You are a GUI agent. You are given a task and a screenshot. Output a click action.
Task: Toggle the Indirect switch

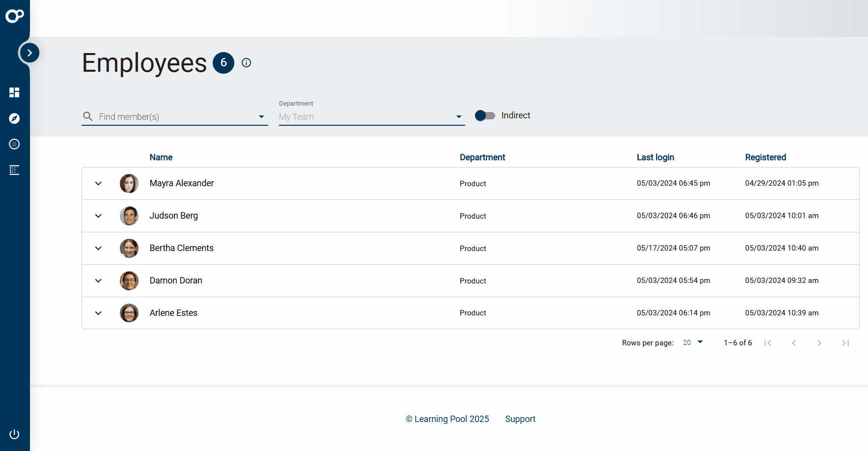(485, 115)
